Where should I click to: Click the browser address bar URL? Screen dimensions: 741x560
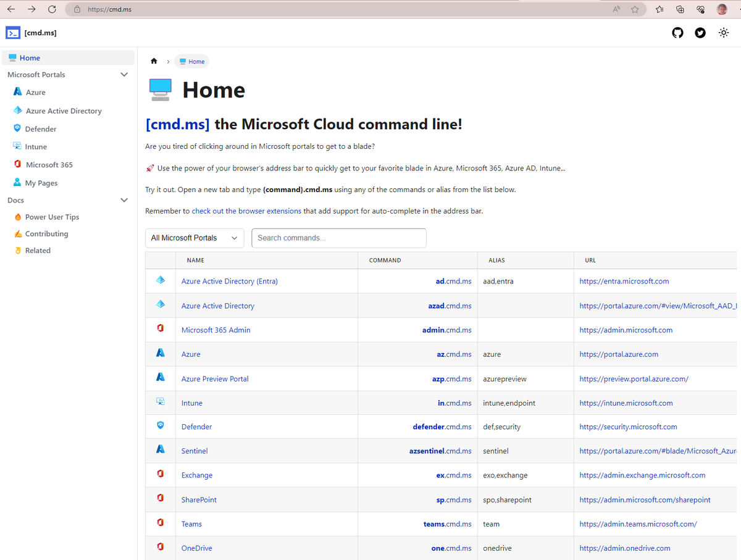[110, 10]
